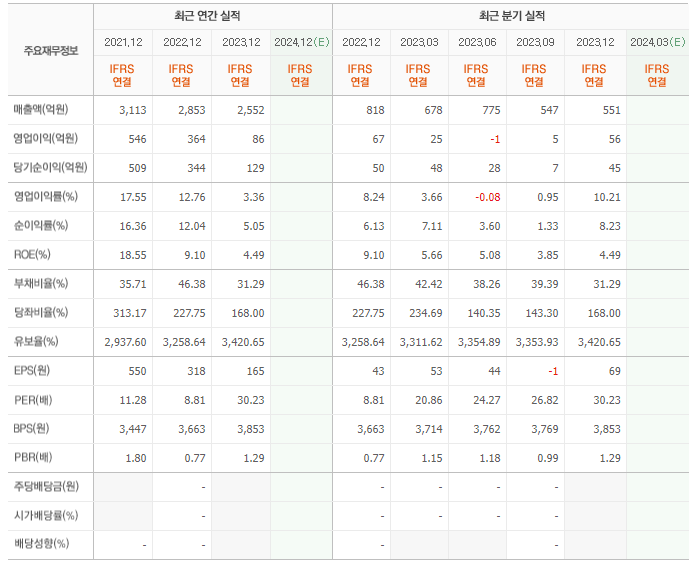Click net margin value 16.36

[133, 226]
